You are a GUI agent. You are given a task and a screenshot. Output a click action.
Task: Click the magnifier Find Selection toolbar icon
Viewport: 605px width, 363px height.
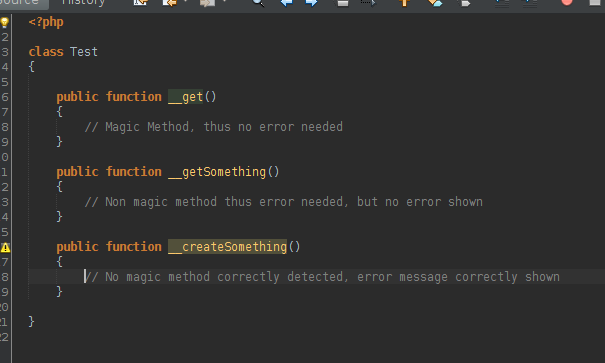tap(258, 3)
